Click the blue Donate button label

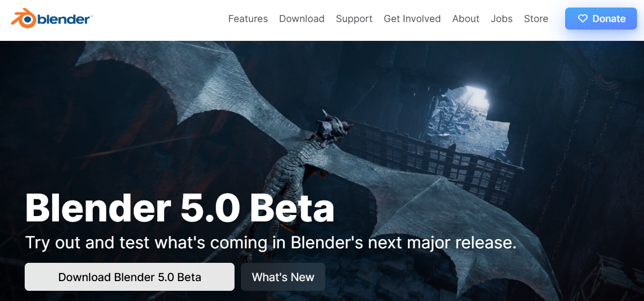point(609,19)
